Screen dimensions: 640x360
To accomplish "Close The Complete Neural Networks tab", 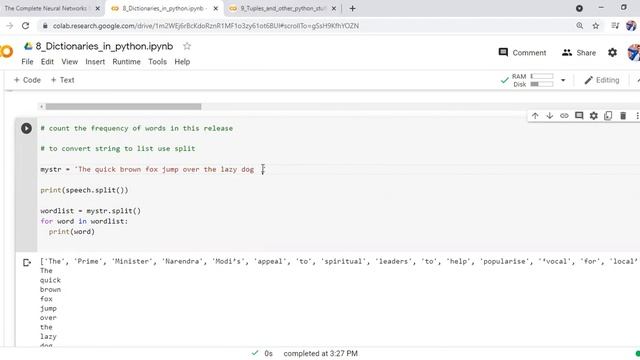I will (98, 8).
